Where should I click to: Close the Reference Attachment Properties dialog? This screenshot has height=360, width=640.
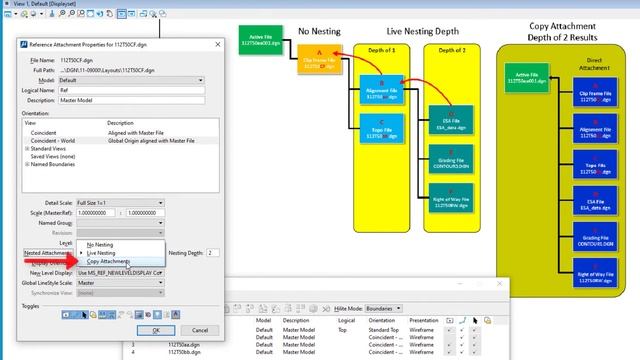[x=218, y=44]
